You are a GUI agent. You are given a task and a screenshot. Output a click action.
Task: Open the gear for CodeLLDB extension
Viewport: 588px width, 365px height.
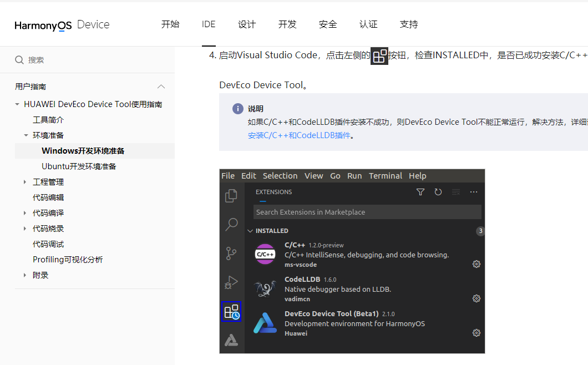click(x=477, y=298)
